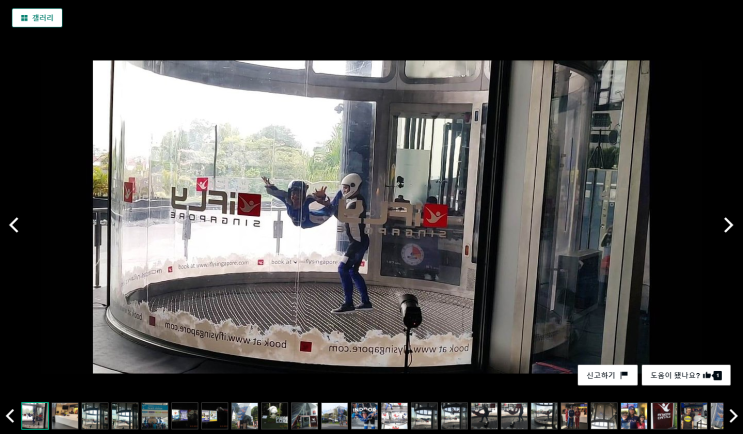Click the main iFly wind tunnel photo
Screen dimensions: 743x434
click(x=371, y=217)
